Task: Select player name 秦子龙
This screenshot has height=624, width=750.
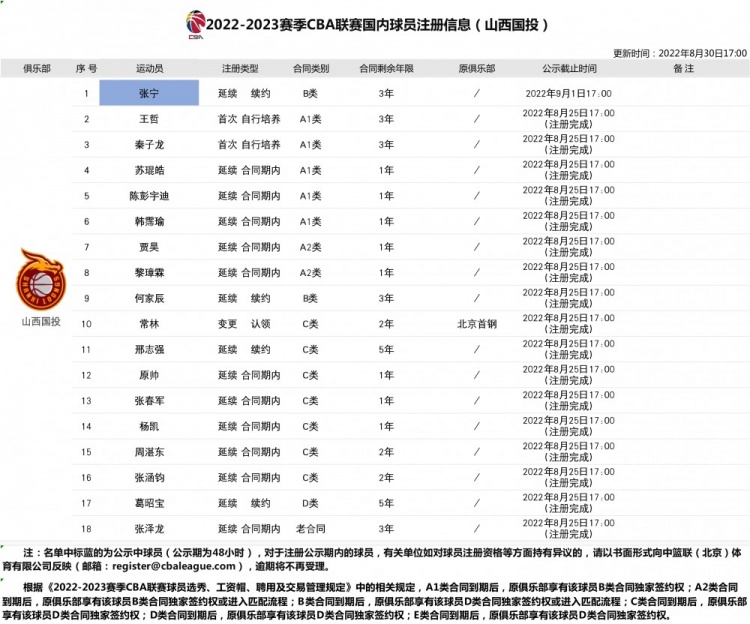Action: 149,144
